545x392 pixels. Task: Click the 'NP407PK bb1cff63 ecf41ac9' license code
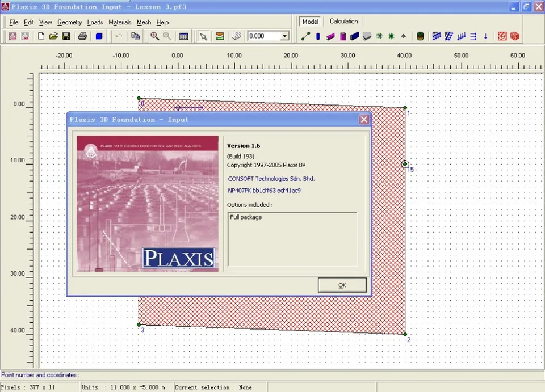[264, 190]
